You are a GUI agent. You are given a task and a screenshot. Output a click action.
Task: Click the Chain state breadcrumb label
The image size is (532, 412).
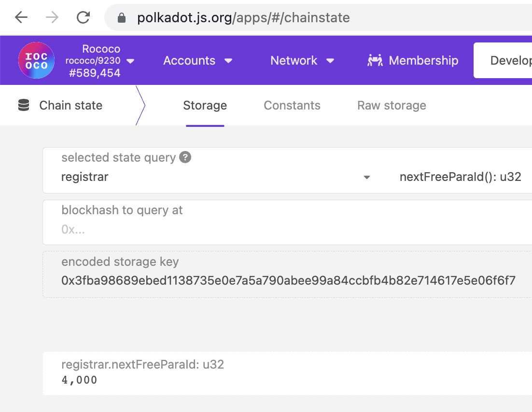(x=70, y=105)
